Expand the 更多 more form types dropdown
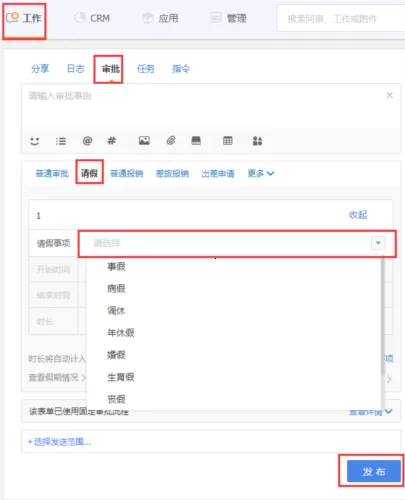This screenshot has width=405, height=500. [x=261, y=173]
